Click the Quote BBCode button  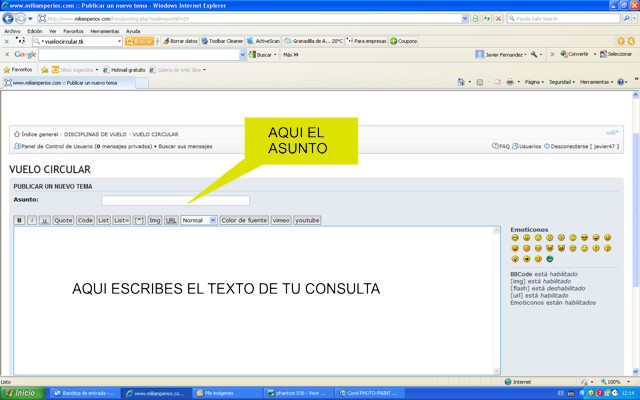63,220
